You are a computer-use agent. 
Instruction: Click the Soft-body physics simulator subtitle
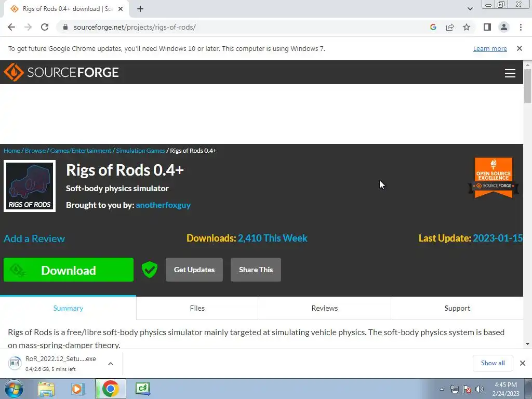117,188
